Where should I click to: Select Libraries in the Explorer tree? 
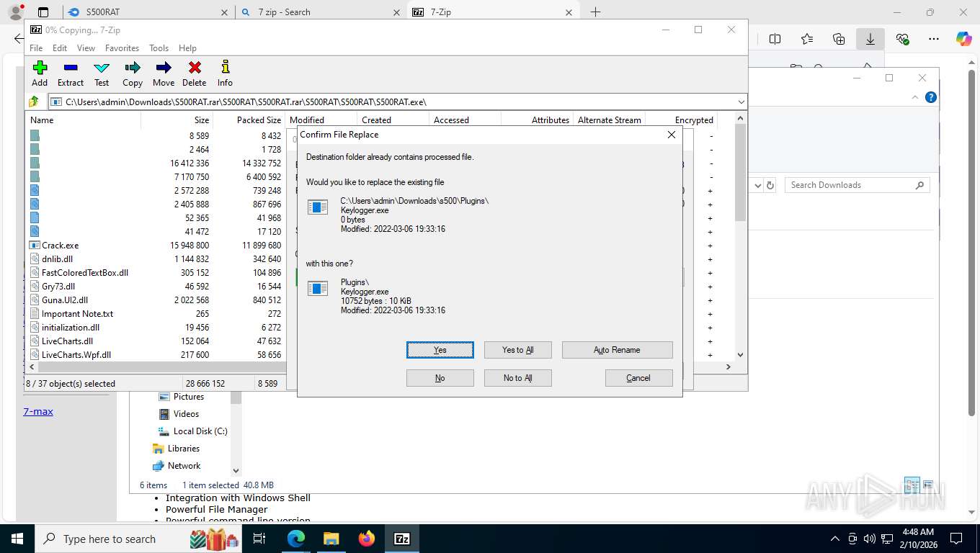click(184, 449)
